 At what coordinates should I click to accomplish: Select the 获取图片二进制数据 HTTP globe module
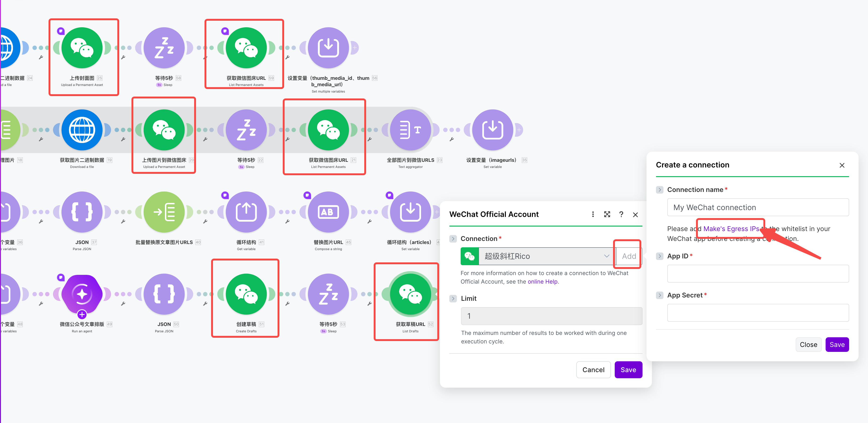[82, 130]
